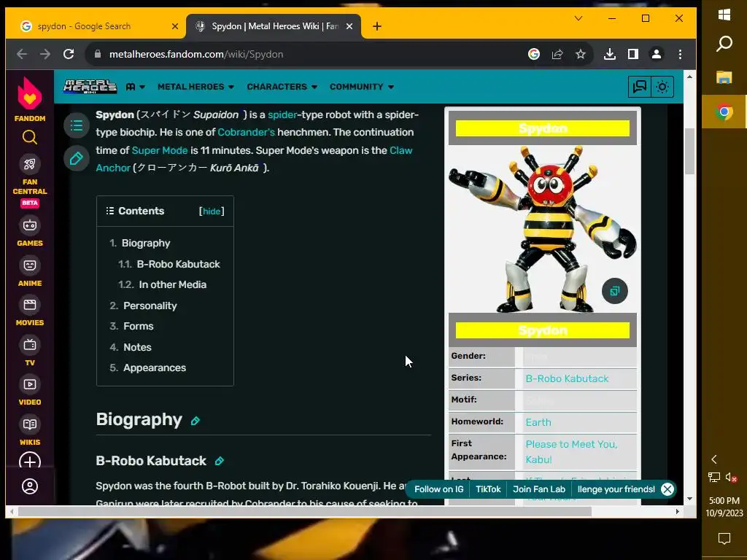Open Chrome downloads icon

pos(609,54)
